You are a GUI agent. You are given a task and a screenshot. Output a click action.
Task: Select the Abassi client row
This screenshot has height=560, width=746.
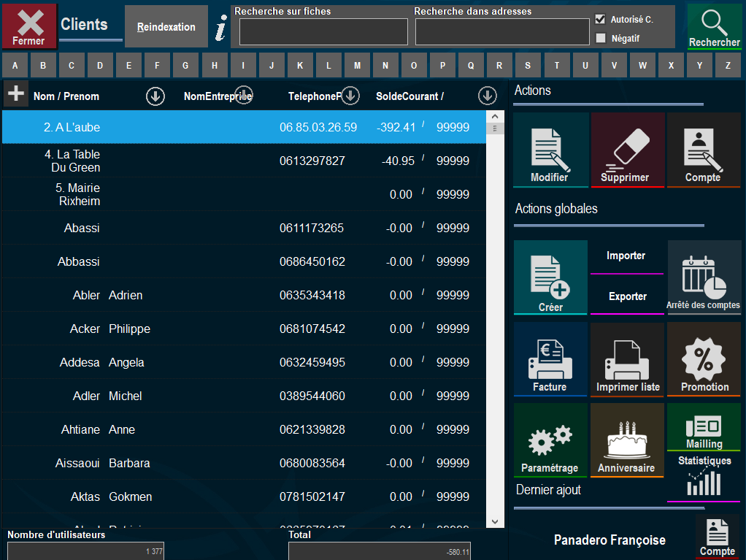[x=244, y=228]
